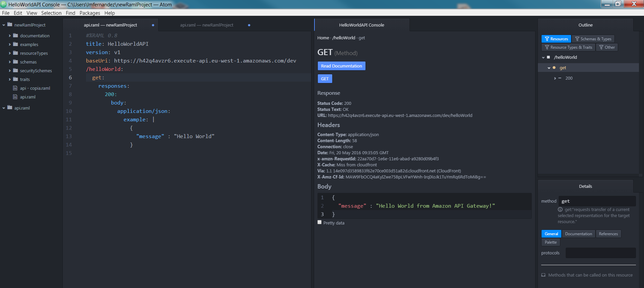Viewport: 644px width, 288px height.
Task: Switch to the second api.raml editor tab
Action: click(207, 25)
